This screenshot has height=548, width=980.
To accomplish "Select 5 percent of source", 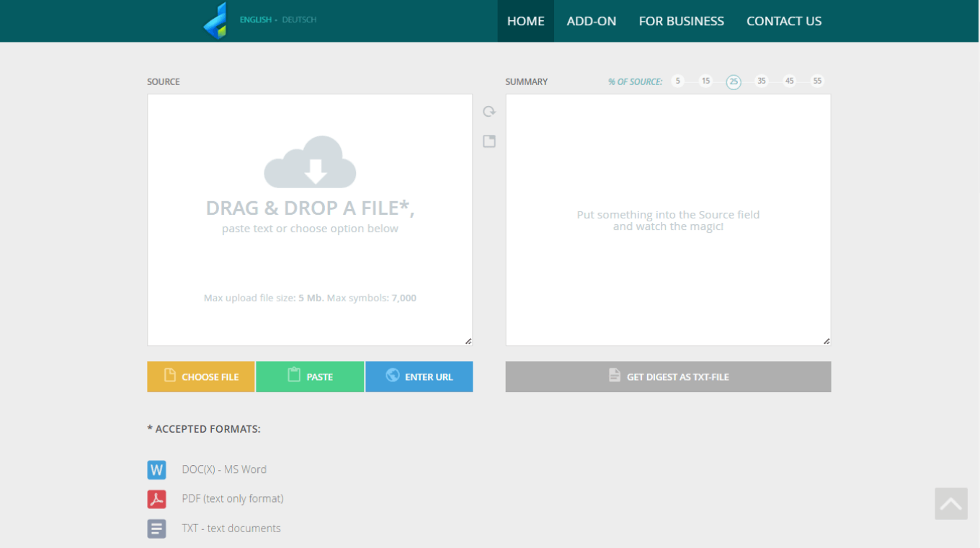I will (677, 81).
